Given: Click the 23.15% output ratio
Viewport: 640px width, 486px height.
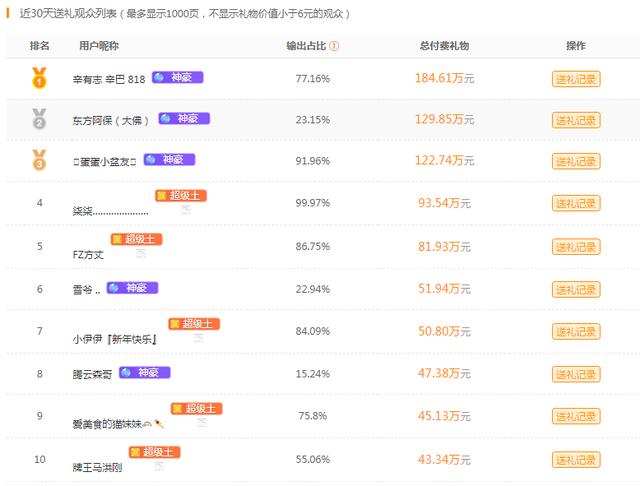Looking at the screenshot, I should 313,120.
